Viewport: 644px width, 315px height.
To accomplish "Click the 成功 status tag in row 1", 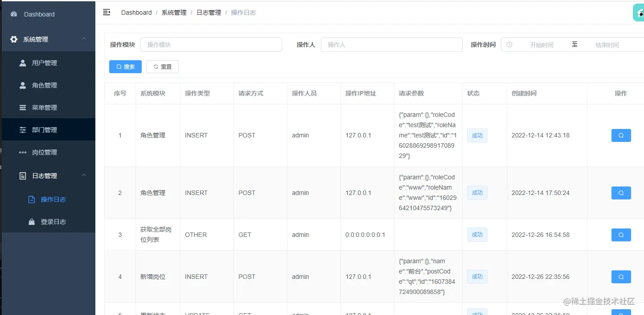I will 477,136.
